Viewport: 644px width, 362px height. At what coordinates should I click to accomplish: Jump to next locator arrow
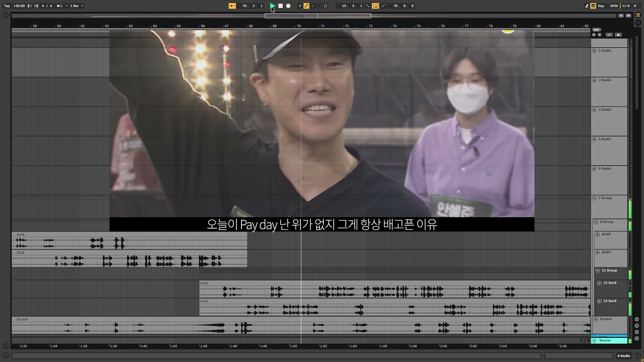pyautogui.click(x=599, y=35)
